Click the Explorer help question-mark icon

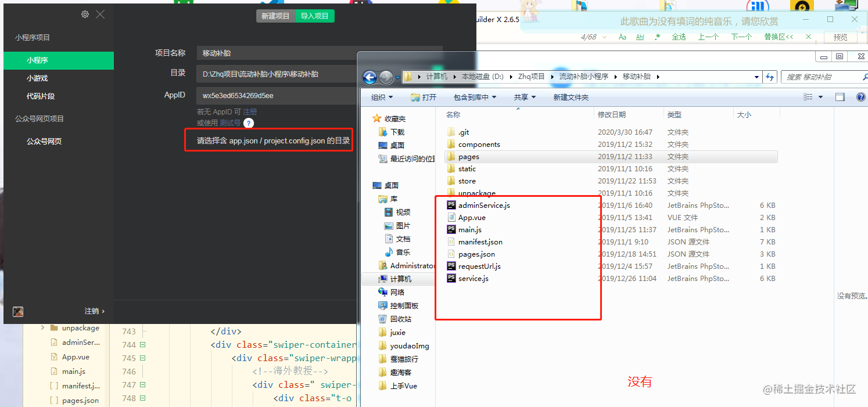point(862,96)
